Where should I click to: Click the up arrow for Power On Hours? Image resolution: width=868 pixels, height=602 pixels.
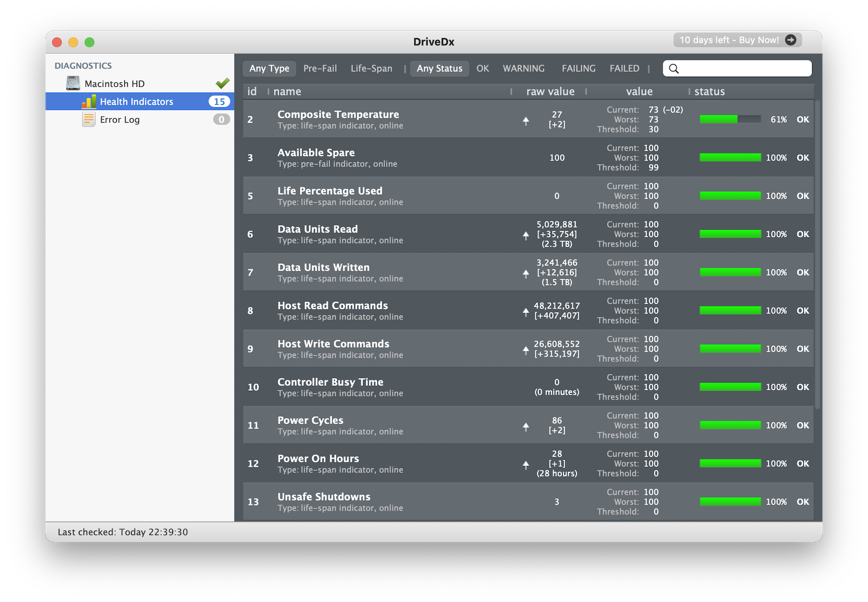pos(526,465)
